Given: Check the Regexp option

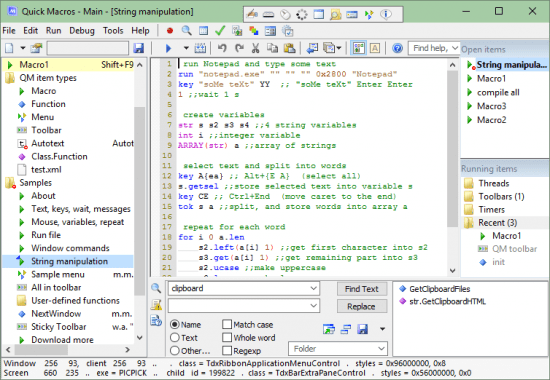Looking at the screenshot, I should point(227,350).
